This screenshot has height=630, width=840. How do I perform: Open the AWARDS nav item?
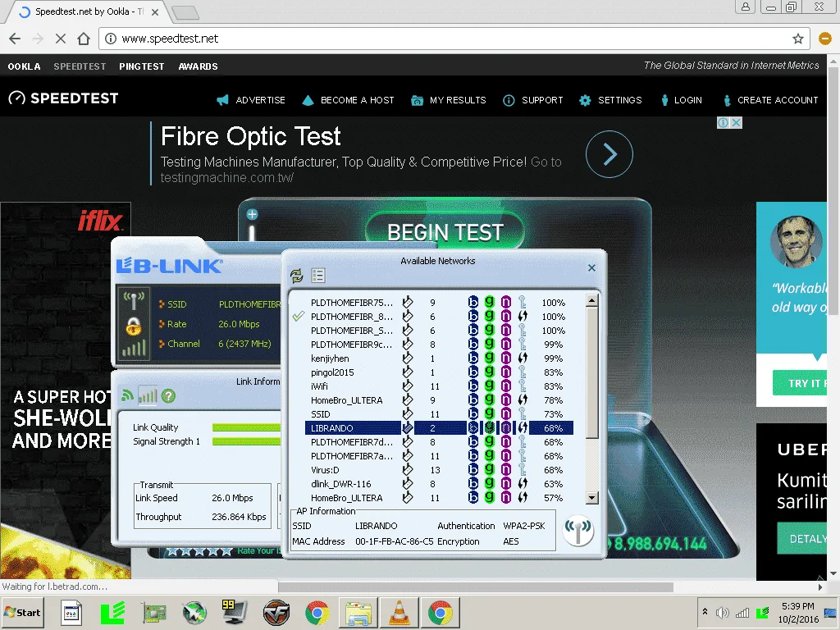coord(199,66)
